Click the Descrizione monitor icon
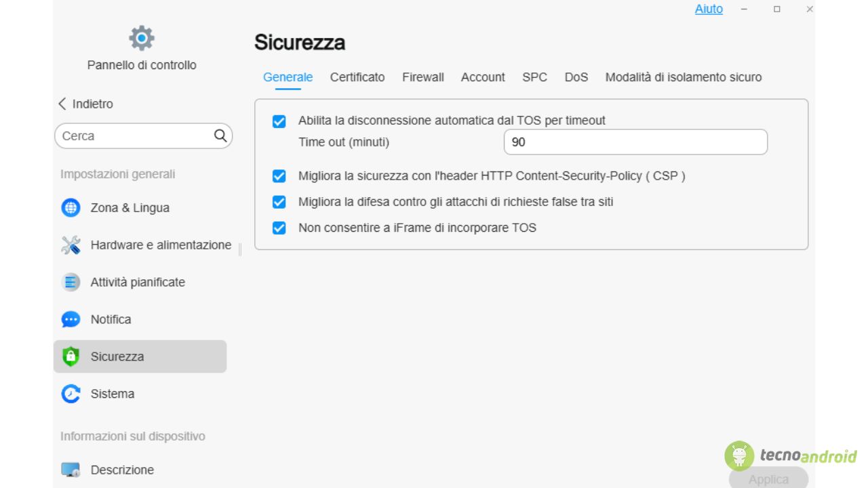Screen dimensions: 868x488 click(x=71, y=470)
